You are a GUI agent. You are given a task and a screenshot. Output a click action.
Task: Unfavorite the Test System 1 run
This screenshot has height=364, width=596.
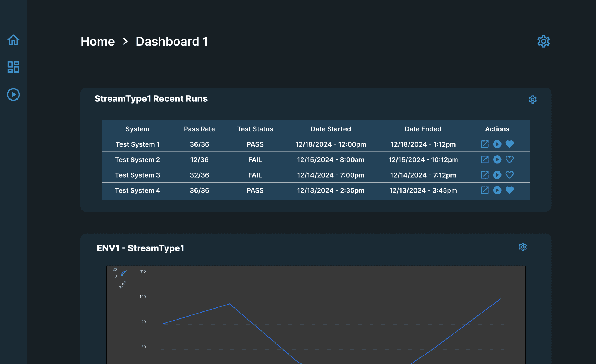click(510, 144)
